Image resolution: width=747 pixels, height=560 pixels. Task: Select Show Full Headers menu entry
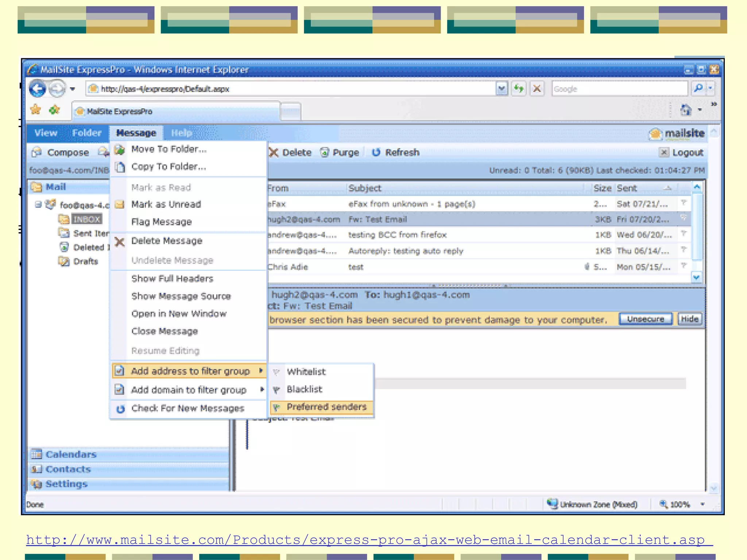(188, 279)
